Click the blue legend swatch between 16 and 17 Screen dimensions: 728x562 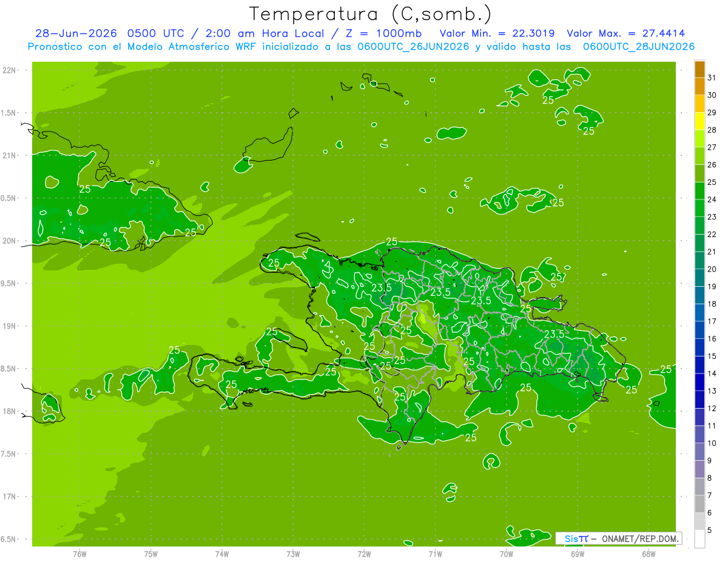coord(699,330)
